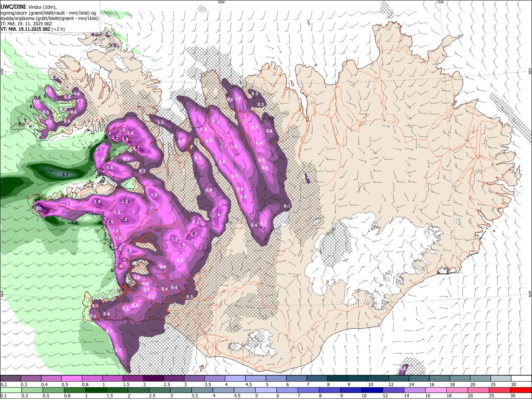Click the 'VT: Mið. 19.11.2025 08Z (+2 h)' line
The width and height of the screenshot is (532, 399).
32,29
